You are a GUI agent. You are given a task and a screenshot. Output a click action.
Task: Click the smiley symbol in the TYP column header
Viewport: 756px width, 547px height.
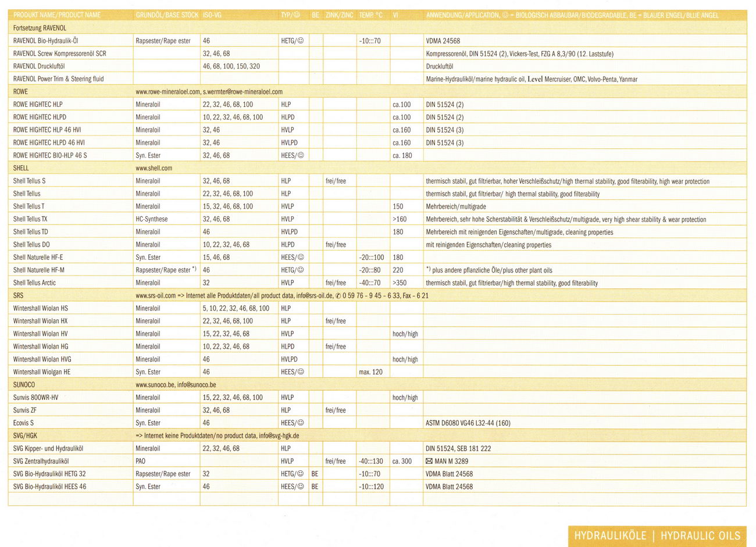pyautogui.click(x=297, y=15)
